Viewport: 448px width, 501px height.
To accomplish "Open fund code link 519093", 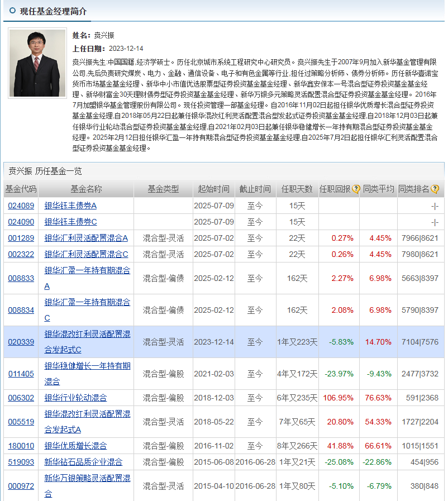I will tap(21, 462).
